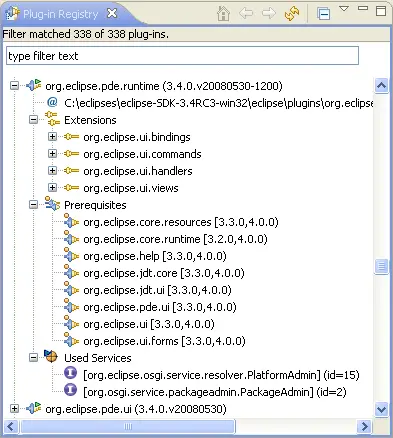Click the Extensions folder icon
The image size is (393, 438).
coord(52,119)
